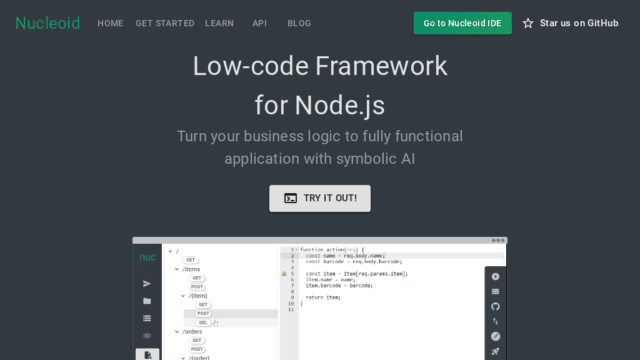Select GET under /items

[x=197, y=278]
